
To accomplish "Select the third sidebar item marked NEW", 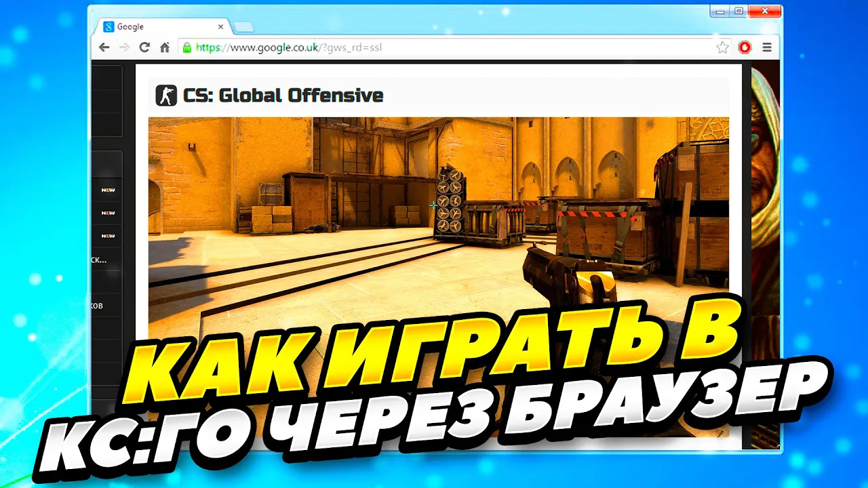I will click(108, 236).
